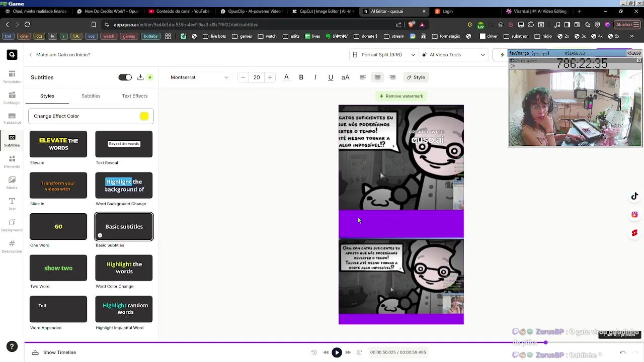Open the text color A icon
Image resolution: width=644 pixels, height=362 pixels.
tap(286, 77)
